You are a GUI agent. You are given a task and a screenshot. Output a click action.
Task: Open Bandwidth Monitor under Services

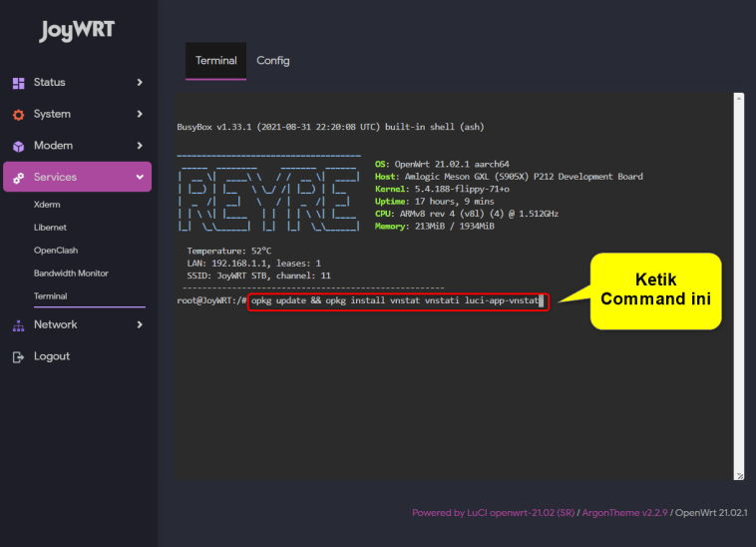click(x=71, y=273)
